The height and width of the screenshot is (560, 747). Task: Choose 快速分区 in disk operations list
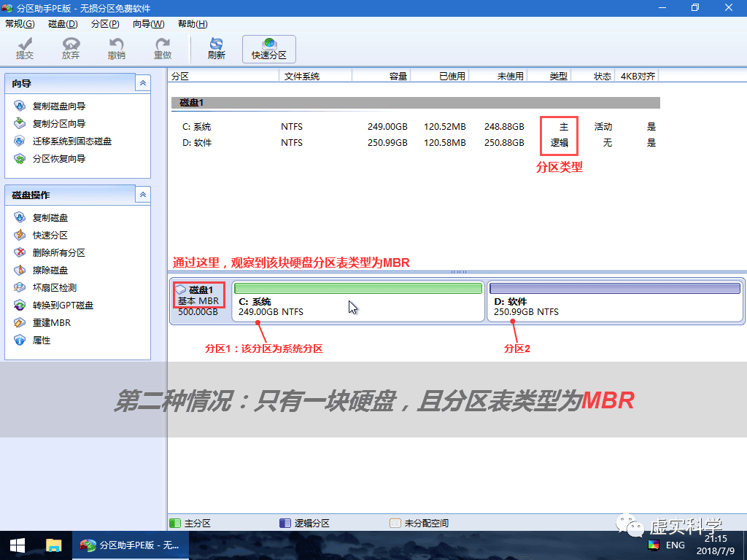[x=41, y=236]
